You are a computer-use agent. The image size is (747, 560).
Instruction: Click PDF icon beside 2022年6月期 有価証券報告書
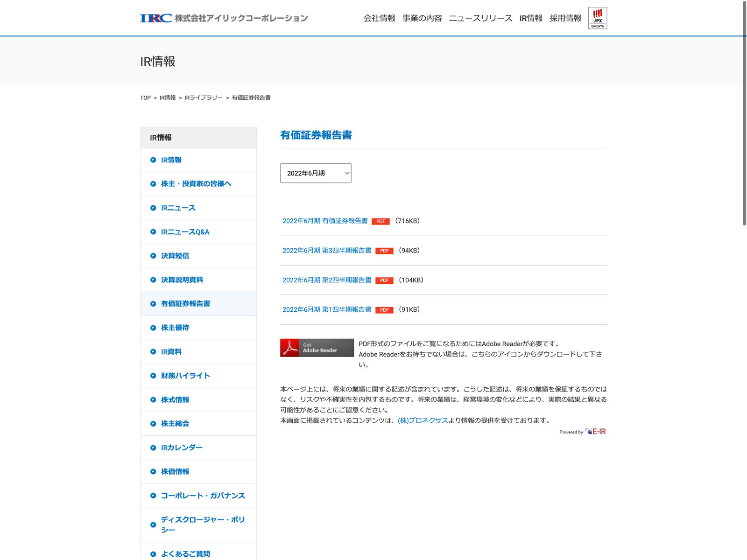(x=381, y=221)
